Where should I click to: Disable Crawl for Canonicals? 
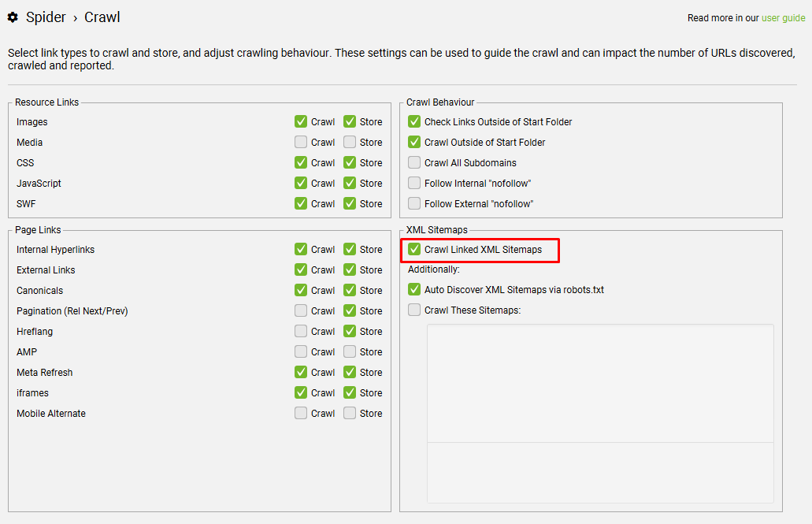pos(301,290)
